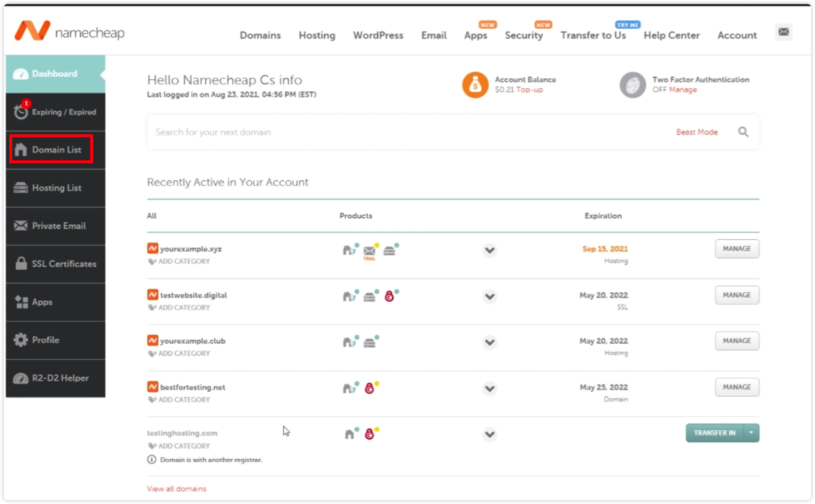Viewport: 815px width, 504px height.
Task: Click the orange Namecheap icon beside testwebsite.digital
Action: tap(152, 295)
